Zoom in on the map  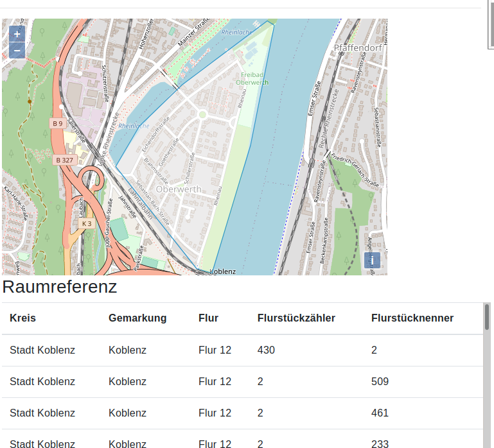(x=17, y=34)
